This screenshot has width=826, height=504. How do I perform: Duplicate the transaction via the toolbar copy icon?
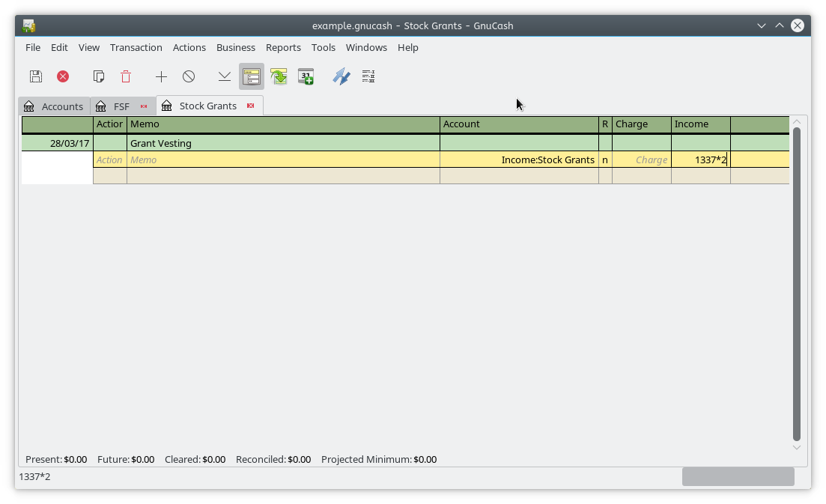pos(99,76)
